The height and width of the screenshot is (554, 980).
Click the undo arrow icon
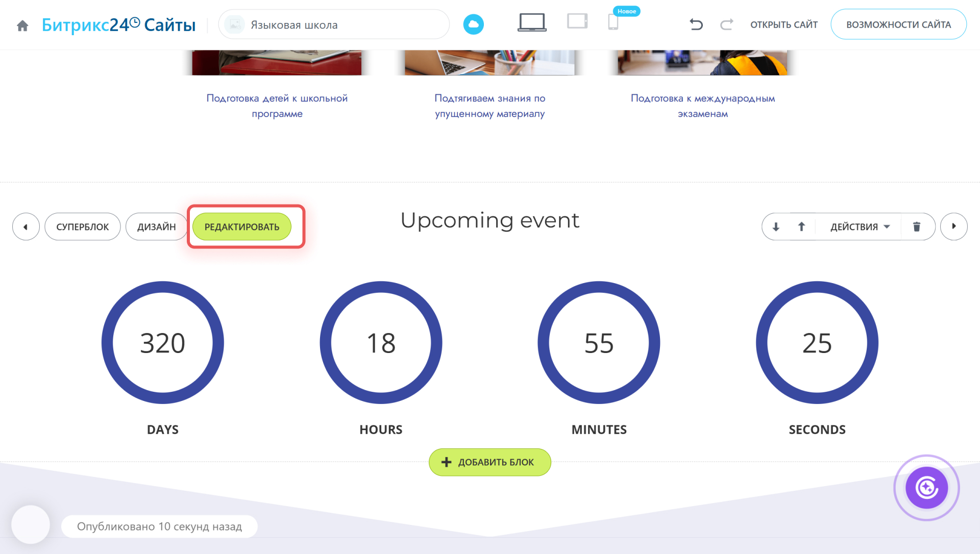[696, 24]
